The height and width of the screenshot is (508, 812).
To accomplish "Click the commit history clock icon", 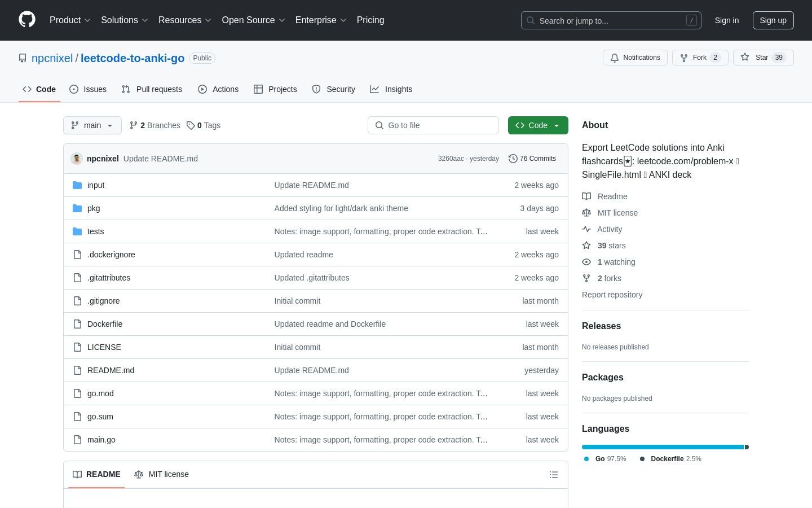I will pyautogui.click(x=513, y=159).
